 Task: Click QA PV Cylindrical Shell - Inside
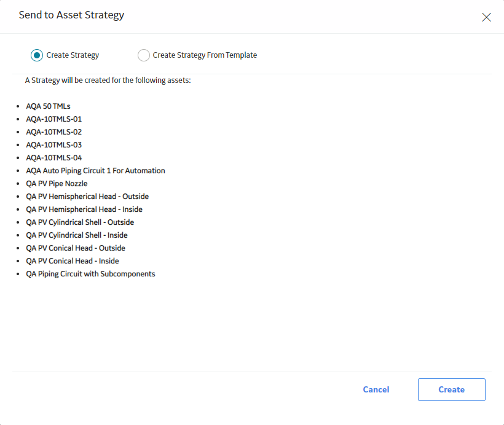pos(77,235)
